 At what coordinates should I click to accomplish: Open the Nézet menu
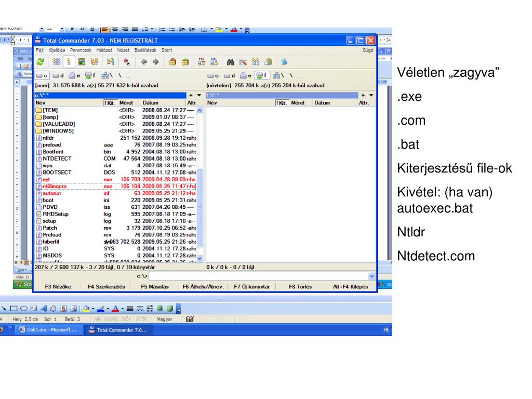pyautogui.click(x=123, y=50)
